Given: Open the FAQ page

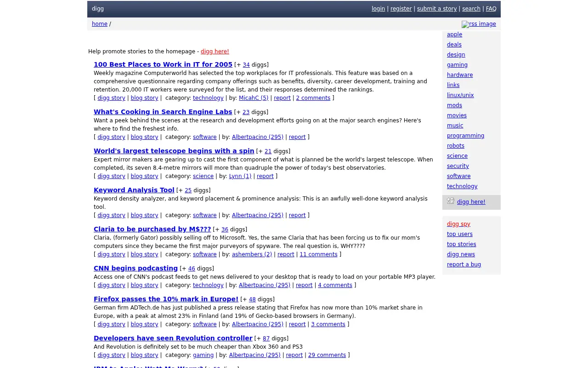Looking at the screenshot, I should pos(491,9).
